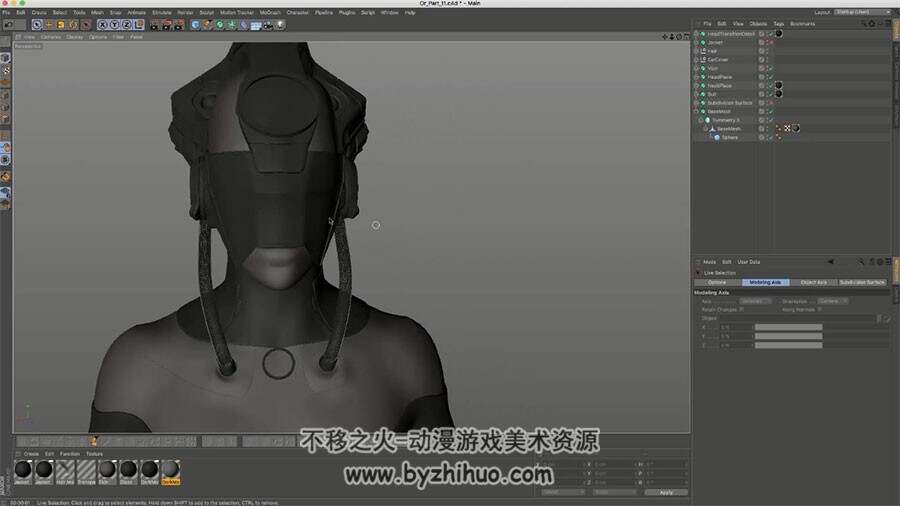Open the Attribute Manager User Data menu
Image resolution: width=900 pixels, height=506 pixels.
748,262
